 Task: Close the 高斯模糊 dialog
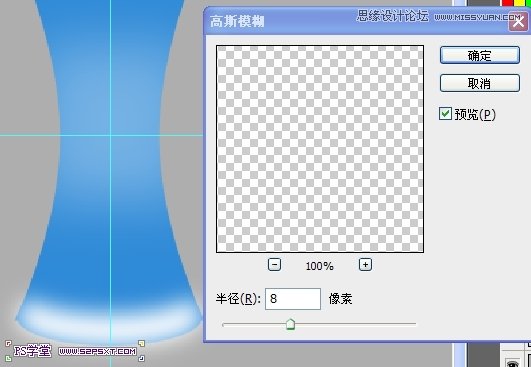click(518, 22)
